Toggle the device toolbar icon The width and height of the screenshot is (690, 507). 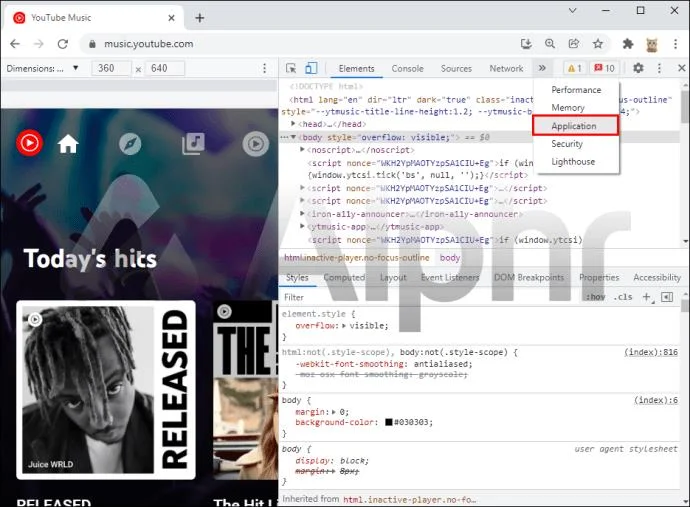(x=311, y=68)
